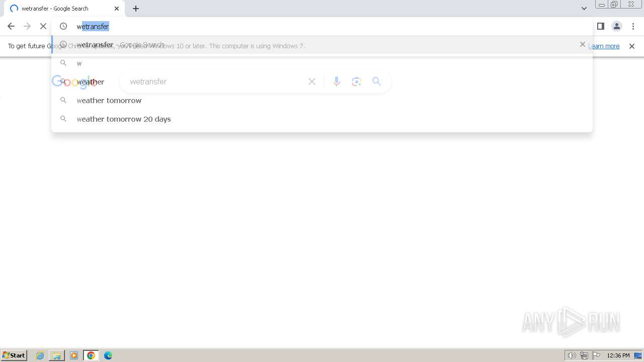Viewport: 644px width, 362px height.
Task: Minimize the Chrome window
Action: pyautogui.click(x=602, y=5)
